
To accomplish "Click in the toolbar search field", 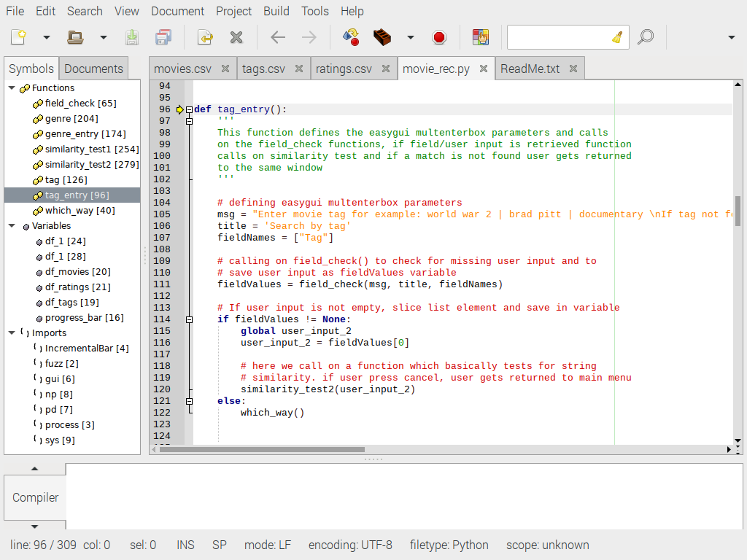I will pyautogui.click(x=562, y=36).
